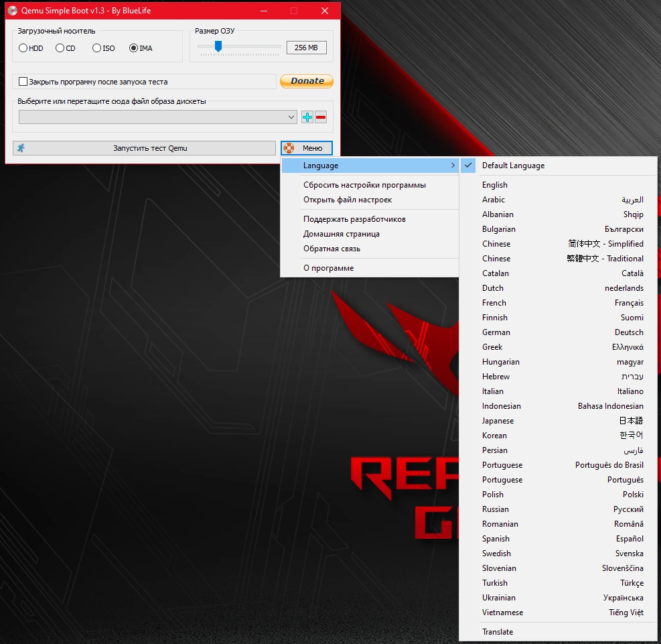Screen dimensions: 661x644
Task: Select Chinese Traditional language
Action: point(558,259)
